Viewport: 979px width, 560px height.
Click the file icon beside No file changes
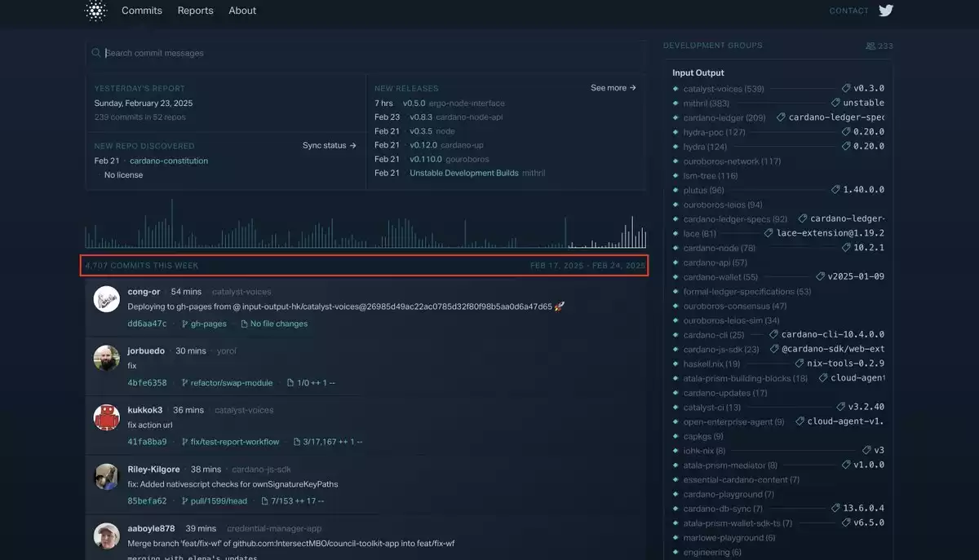coord(244,324)
